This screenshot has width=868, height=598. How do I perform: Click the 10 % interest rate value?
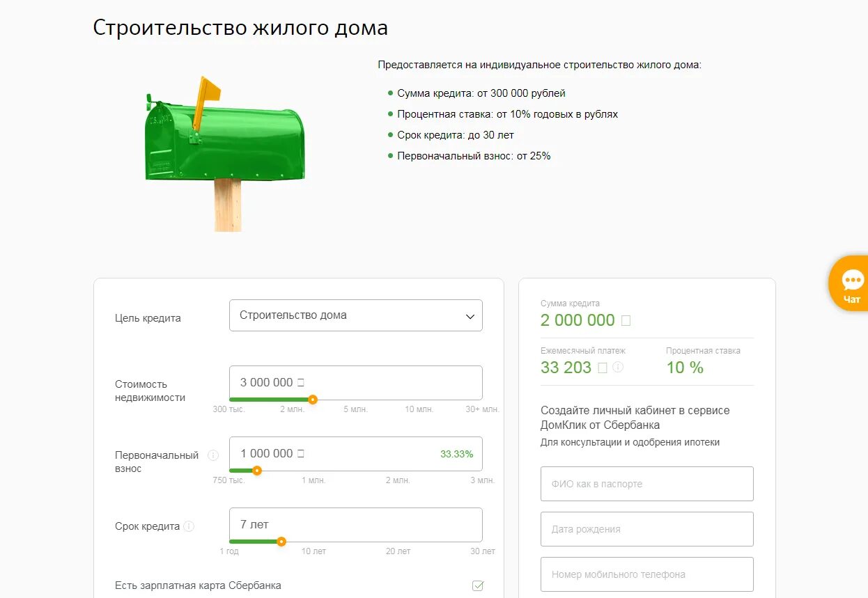(685, 368)
